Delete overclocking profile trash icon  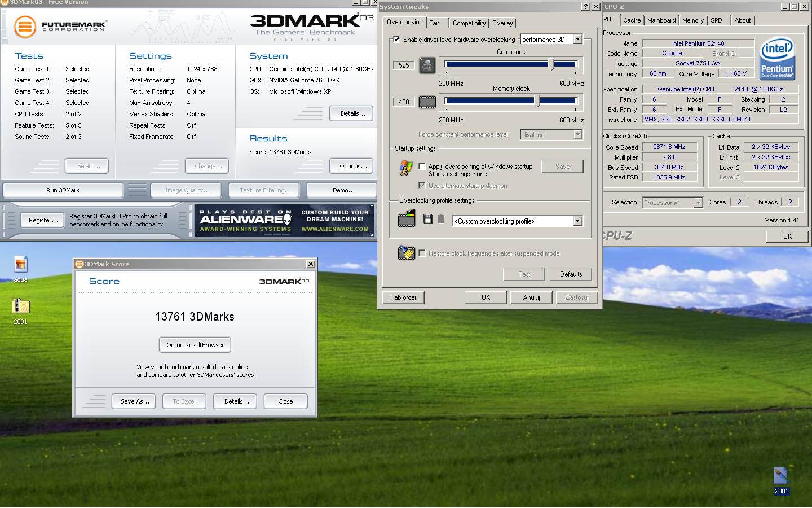click(441, 219)
